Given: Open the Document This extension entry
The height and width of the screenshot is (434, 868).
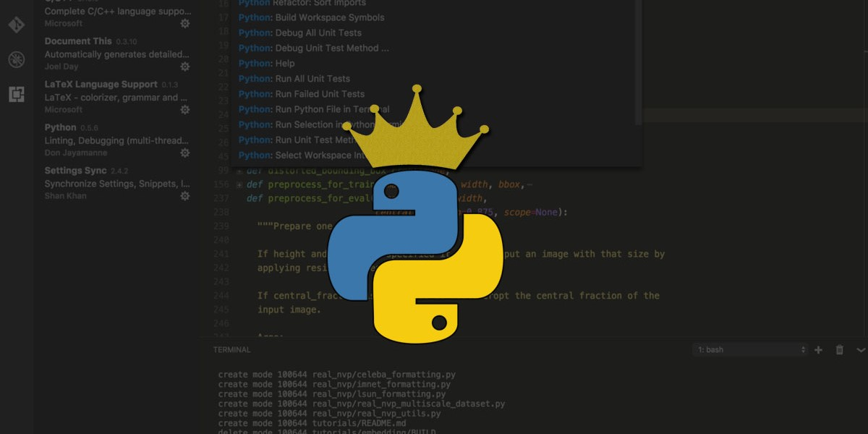Looking at the screenshot, I should pyautogui.click(x=78, y=41).
